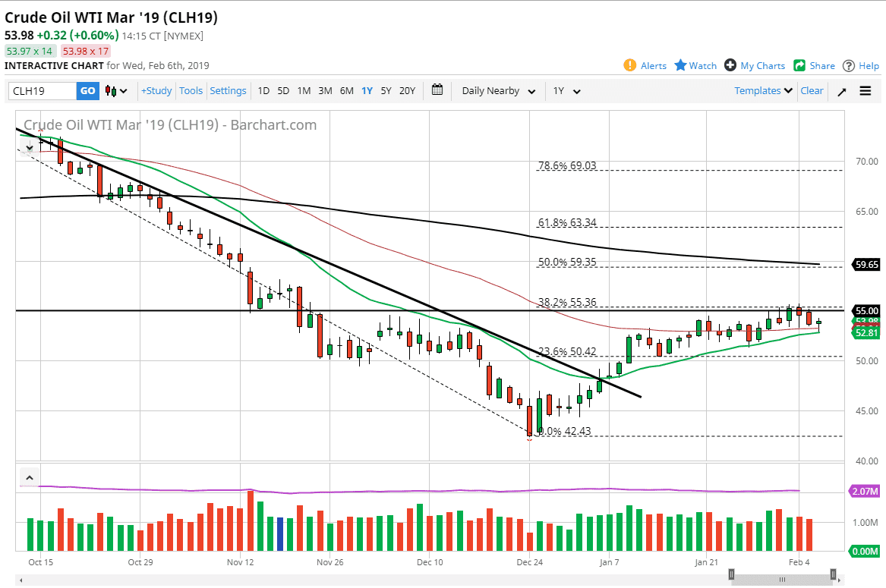
Task: Open the +Study menu
Action: point(156,90)
